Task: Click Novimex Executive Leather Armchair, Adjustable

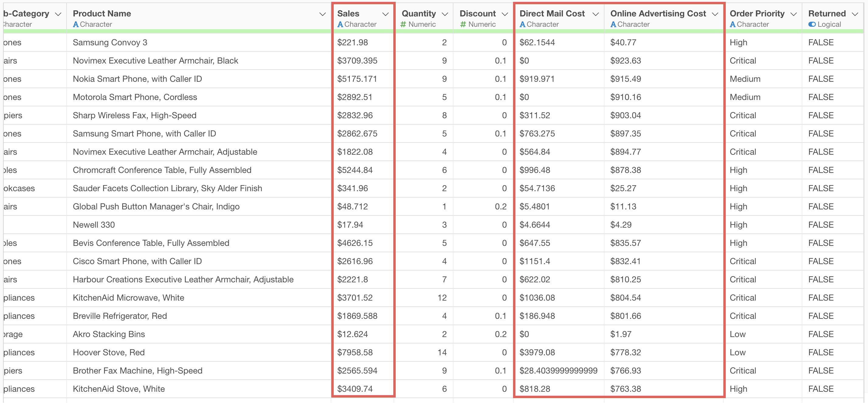Action: 199,152
